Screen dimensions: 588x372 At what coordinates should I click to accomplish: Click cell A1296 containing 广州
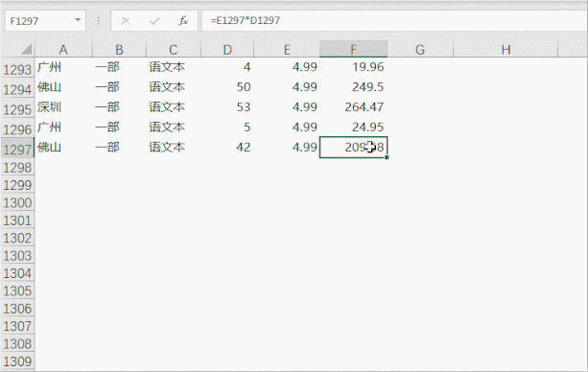click(x=63, y=128)
